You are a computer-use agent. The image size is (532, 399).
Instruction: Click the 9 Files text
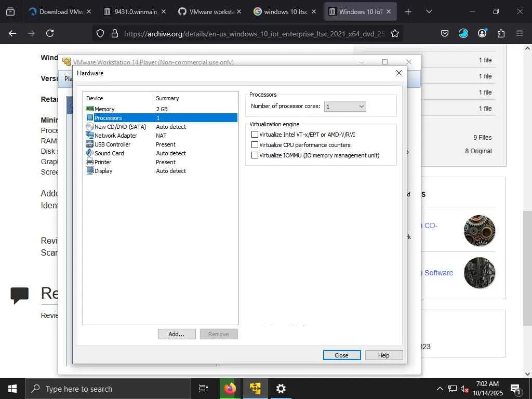tap(483, 137)
